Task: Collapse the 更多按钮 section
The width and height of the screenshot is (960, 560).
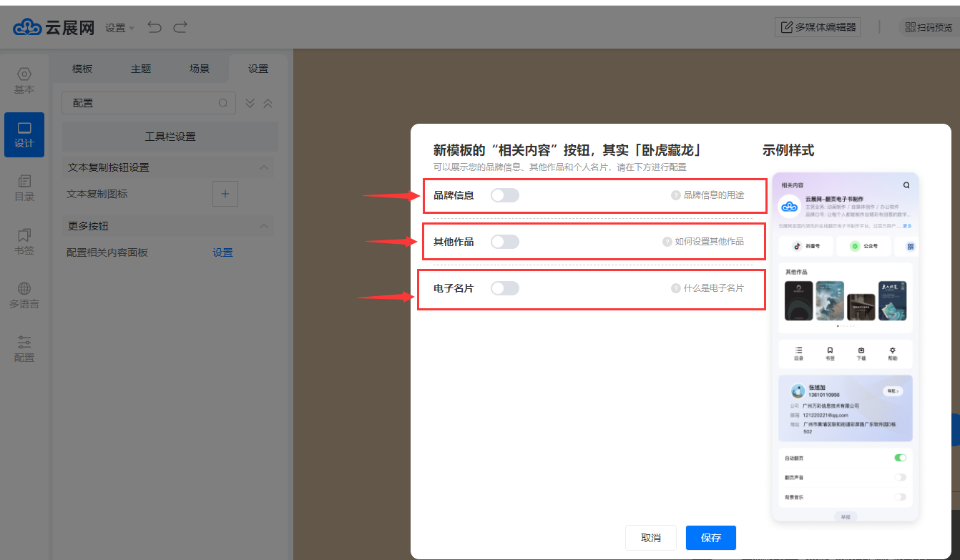Action: (264, 226)
